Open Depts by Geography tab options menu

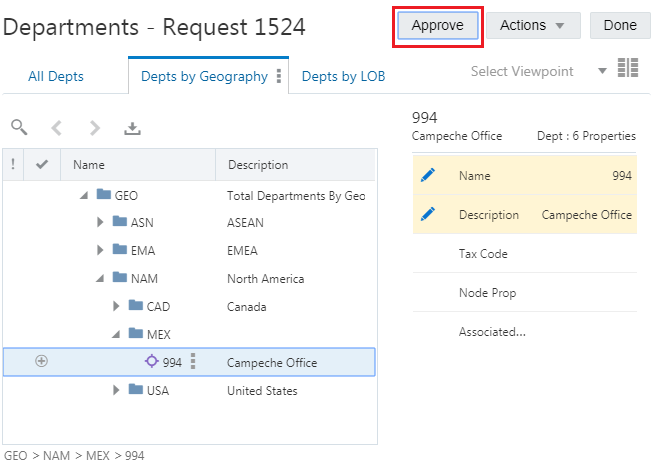coord(279,76)
